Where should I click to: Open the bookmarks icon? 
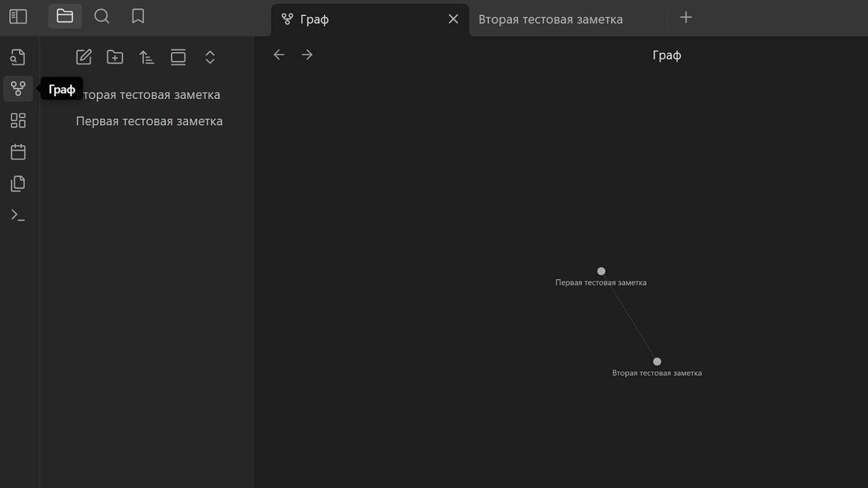tap(138, 16)
